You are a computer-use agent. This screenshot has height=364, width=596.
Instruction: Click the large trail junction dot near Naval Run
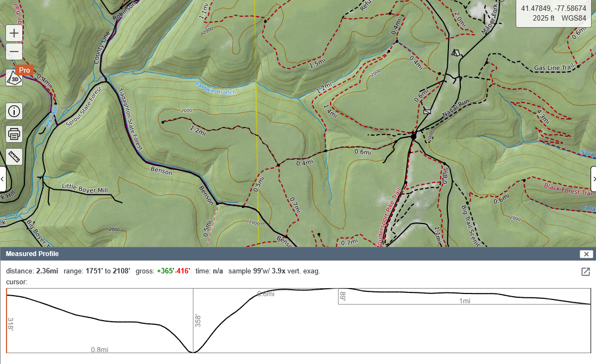414,136
